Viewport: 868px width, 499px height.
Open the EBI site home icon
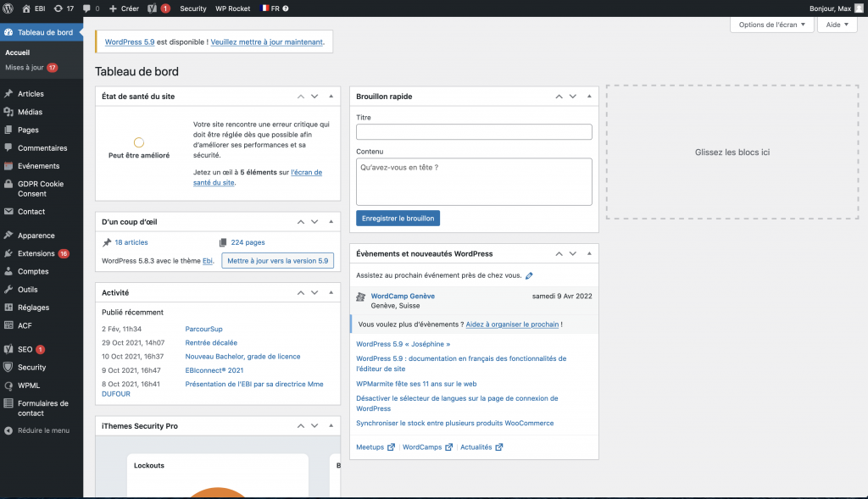click(26, 8)
